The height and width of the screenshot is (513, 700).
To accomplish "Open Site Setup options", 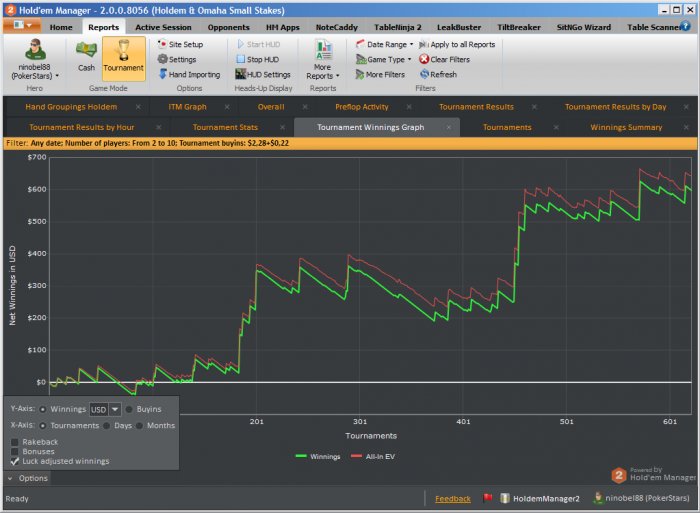I will (180, 44).
